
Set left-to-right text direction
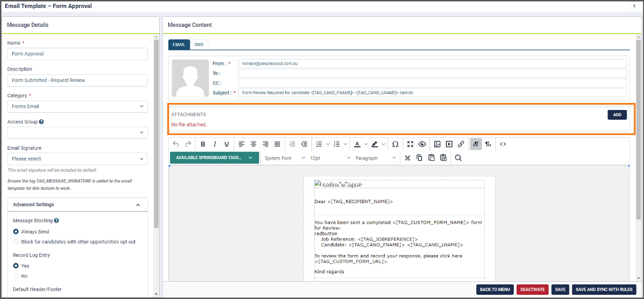[476, 144]
